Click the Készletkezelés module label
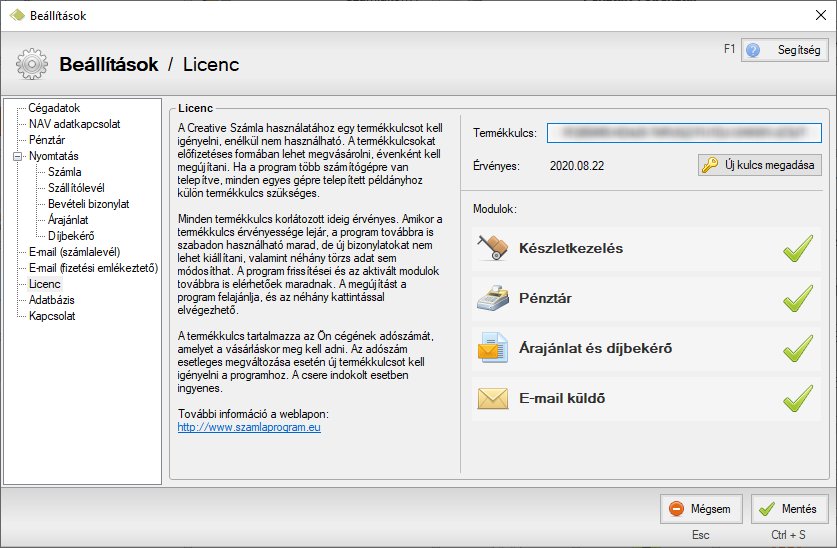The height and width of the screenshot is (548, 837). pyautogui.click(x=571, y=248)
